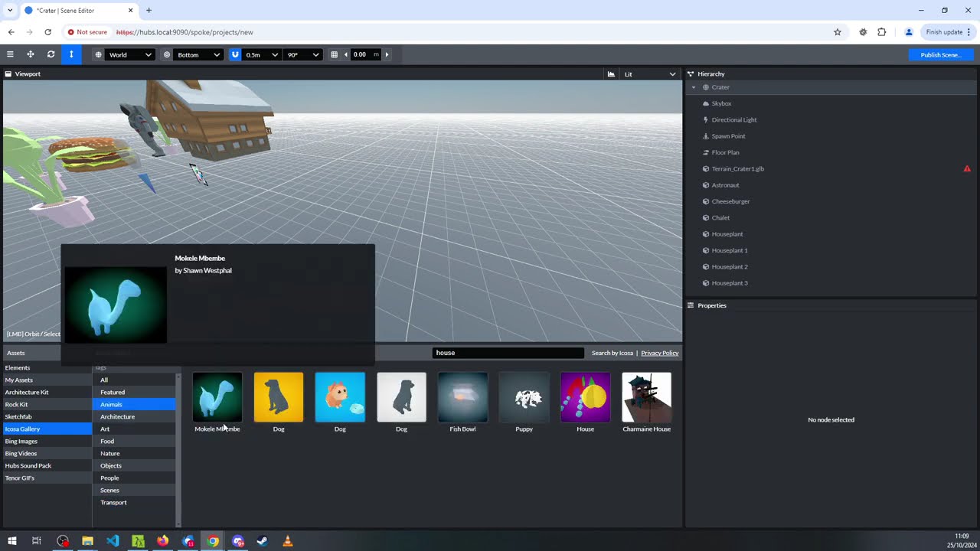980x551 pixels.
Task: Select the Scale tool
Action: 71,54
